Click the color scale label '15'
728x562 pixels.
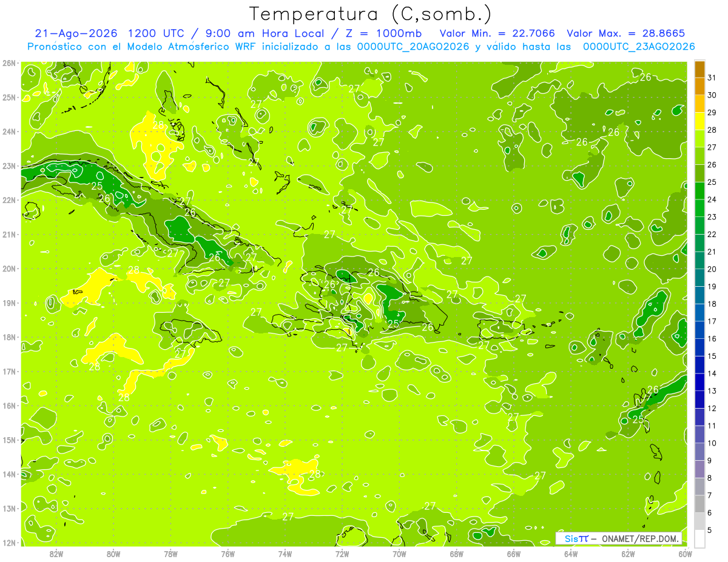click(712, 356)
